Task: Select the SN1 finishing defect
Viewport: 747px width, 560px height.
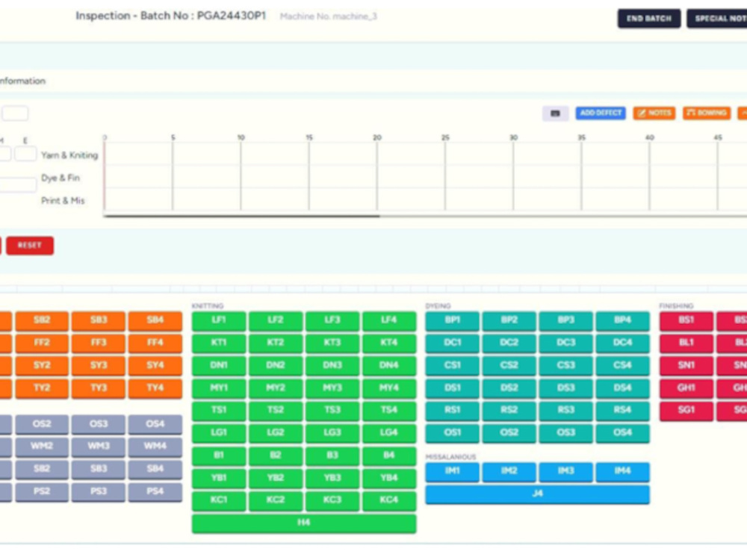Action: [x=686, y=366]
